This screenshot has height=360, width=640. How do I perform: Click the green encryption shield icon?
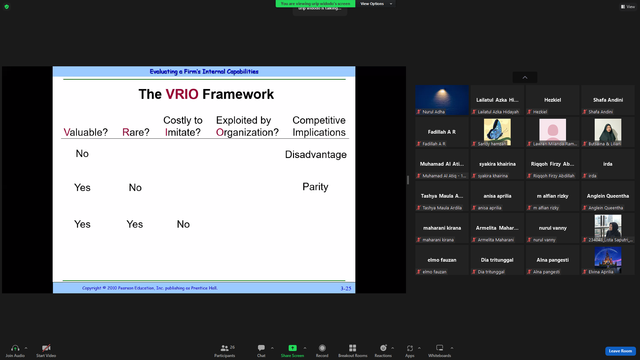7,7
